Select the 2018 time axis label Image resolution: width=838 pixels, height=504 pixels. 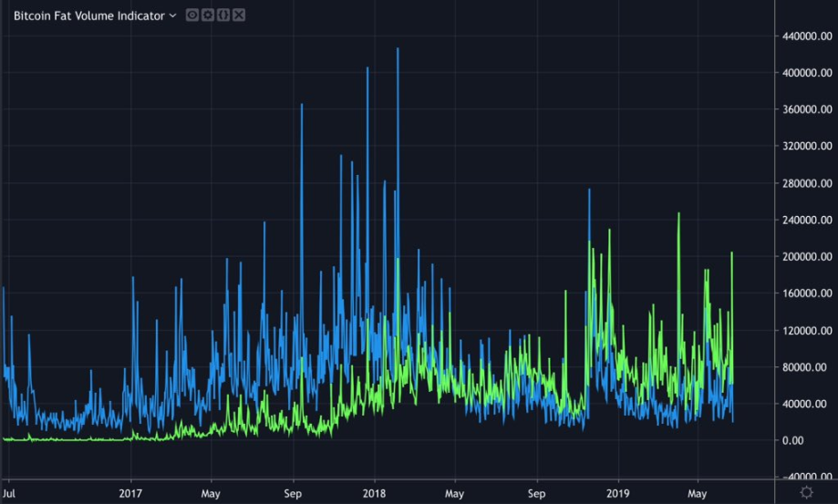pos(375,492)
